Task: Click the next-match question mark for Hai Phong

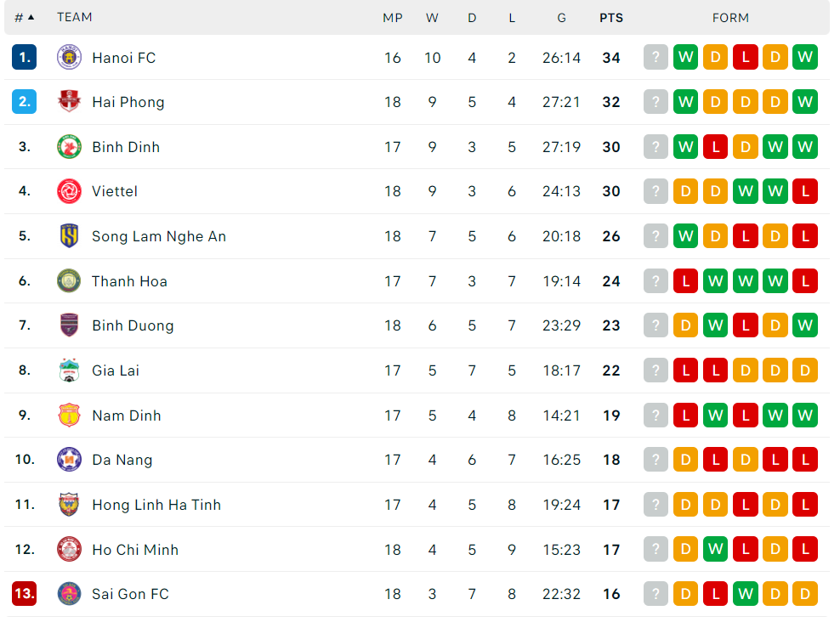Action: [656, 101]
